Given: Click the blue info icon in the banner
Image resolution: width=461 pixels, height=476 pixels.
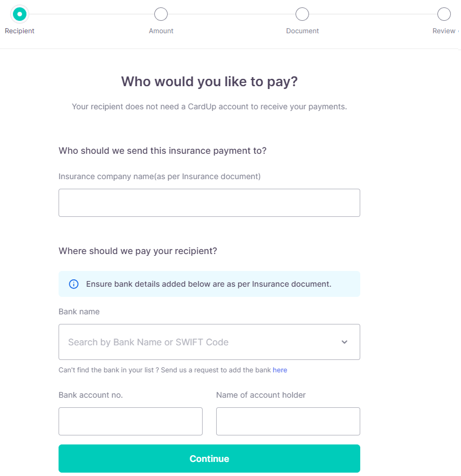Looking at the screenshot, I should [x=73, y=284].
